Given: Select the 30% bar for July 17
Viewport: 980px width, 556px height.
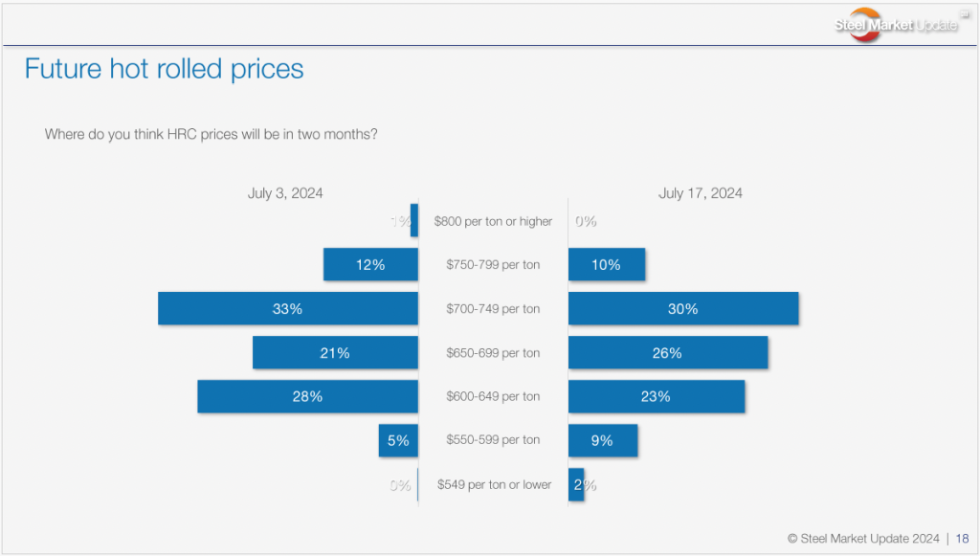Looking at the screenshot, I should point(683,308).
